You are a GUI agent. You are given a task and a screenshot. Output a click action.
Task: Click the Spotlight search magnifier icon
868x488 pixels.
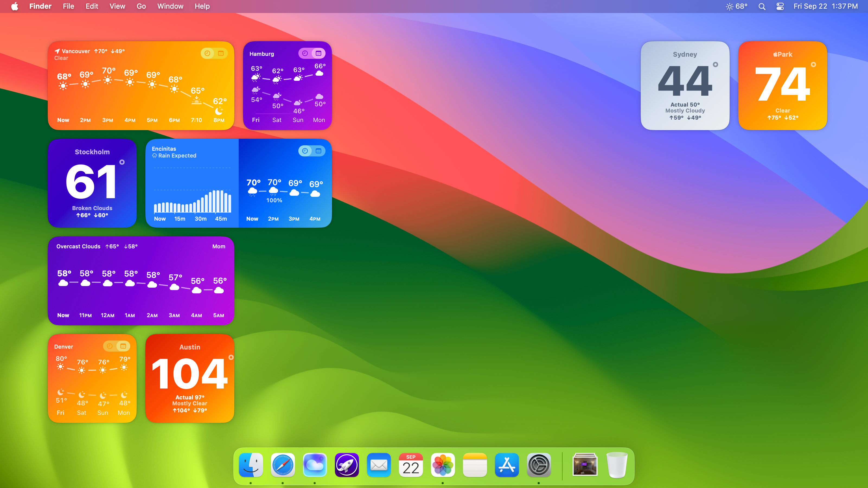point(762,7)
